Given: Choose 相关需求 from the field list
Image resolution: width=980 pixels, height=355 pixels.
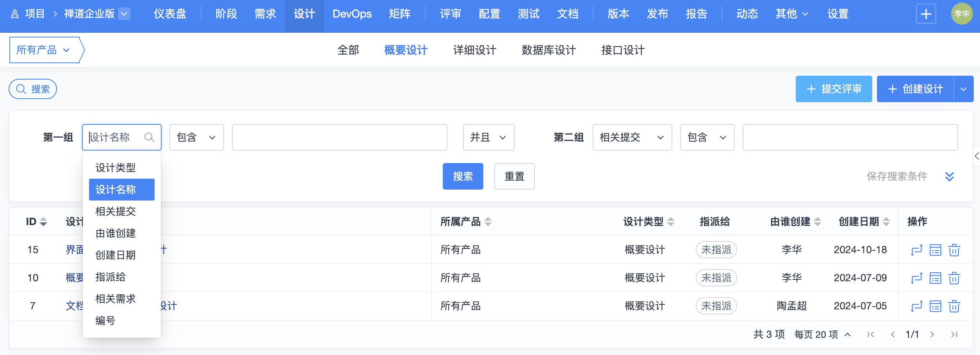Looking at the screenshot, I should coord(115,299).
